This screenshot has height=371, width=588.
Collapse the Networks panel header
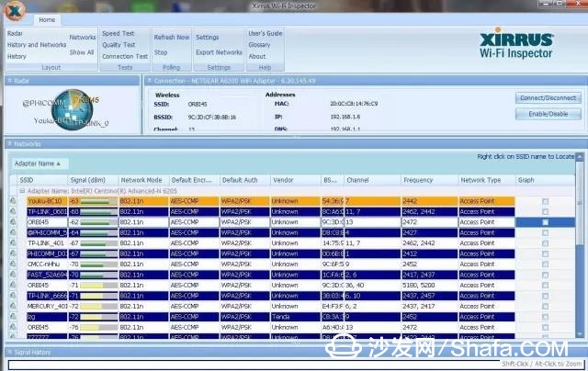pos(10,143)
